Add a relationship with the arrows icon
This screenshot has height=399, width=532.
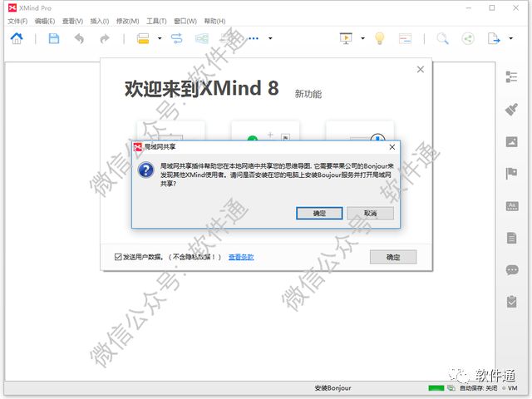(x=177, y=38)
